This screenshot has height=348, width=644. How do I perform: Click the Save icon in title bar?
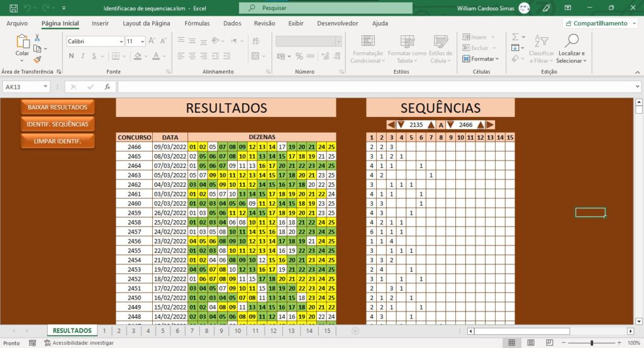click(13, 8)
